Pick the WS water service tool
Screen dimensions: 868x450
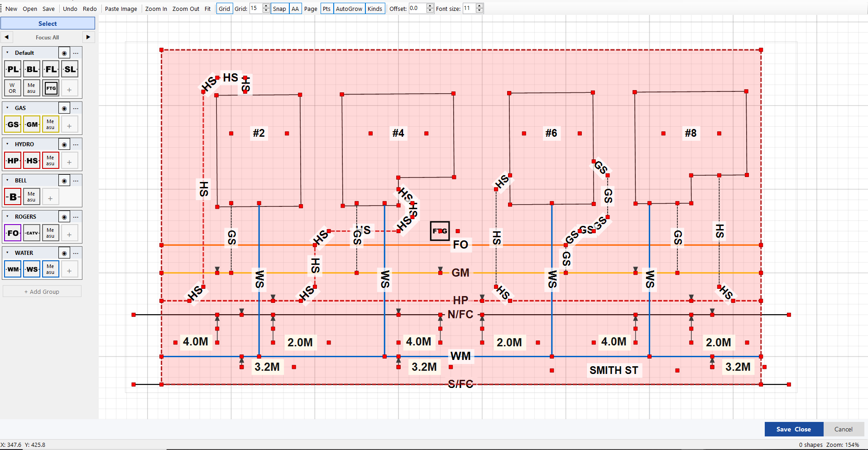click(32, 269)
